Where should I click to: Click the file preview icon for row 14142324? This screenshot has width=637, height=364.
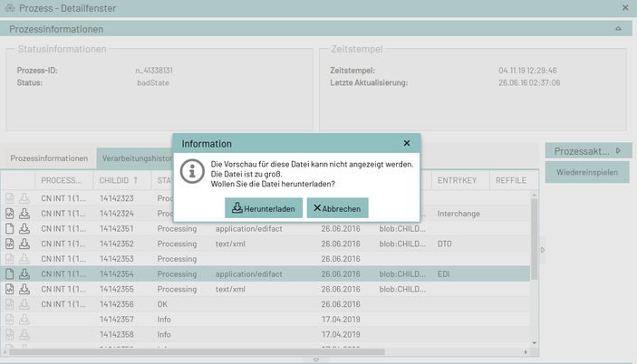pyautogui.click(x=10, y=214)
